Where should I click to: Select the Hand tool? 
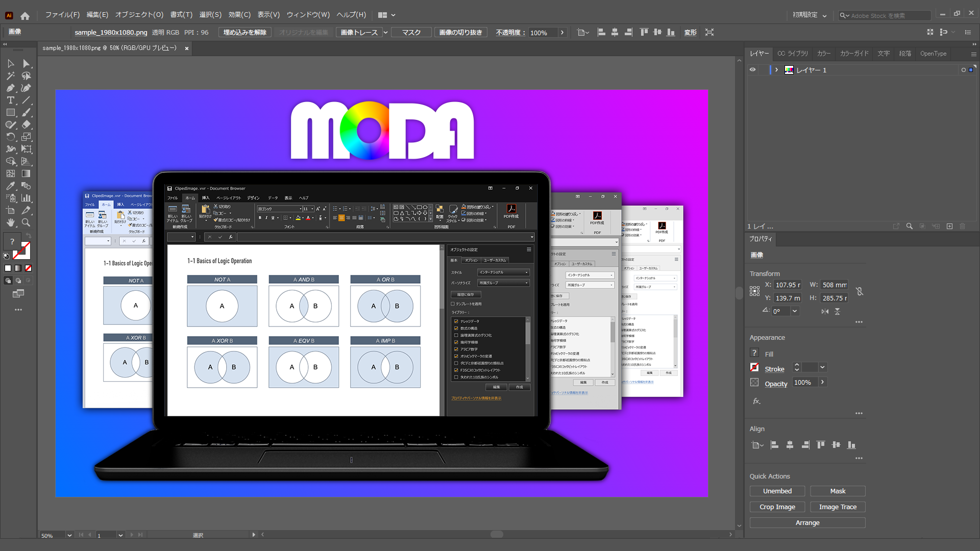click(x=11, y=223)
